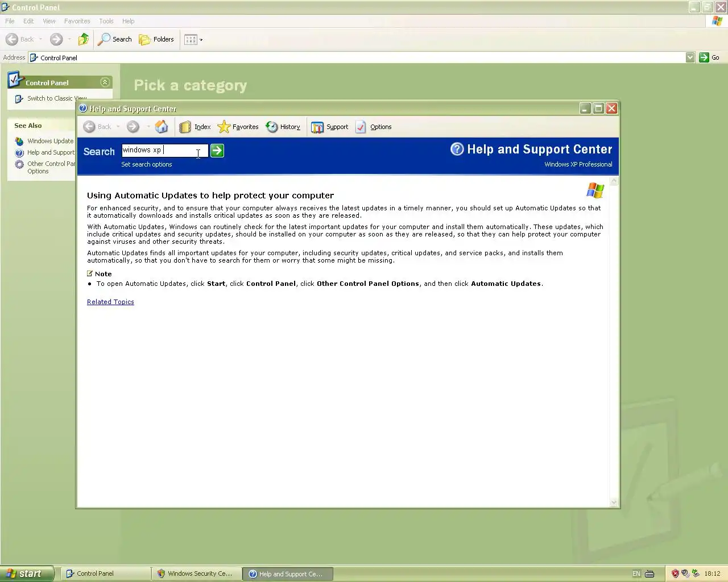This screenshot has height=582, width=728.
Task: Open History in Help and Support Center
Action: (283, 127)
